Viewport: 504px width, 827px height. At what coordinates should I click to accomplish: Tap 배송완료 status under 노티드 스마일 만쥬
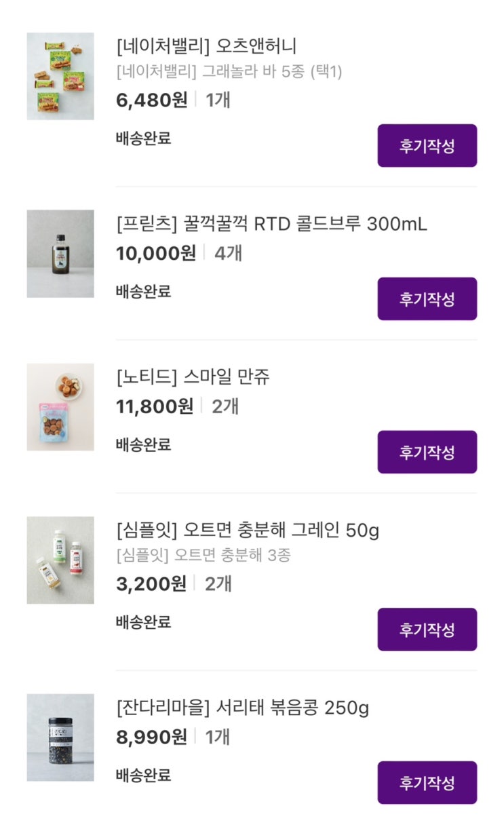[143, 445]
